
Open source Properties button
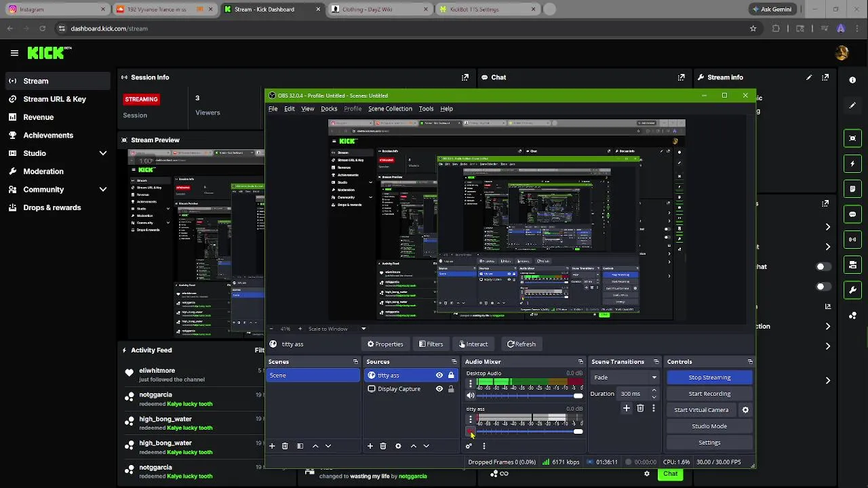[x=385, y=344]
